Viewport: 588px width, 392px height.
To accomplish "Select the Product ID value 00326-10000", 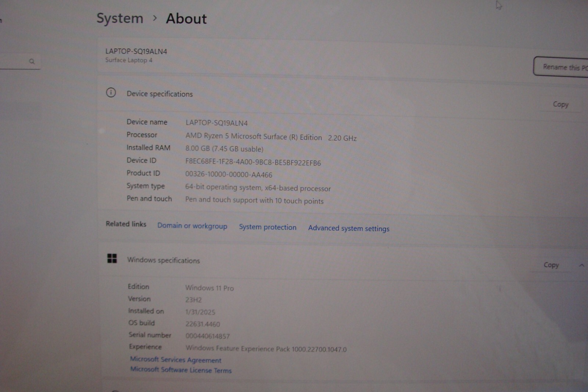I will point(229,175).
